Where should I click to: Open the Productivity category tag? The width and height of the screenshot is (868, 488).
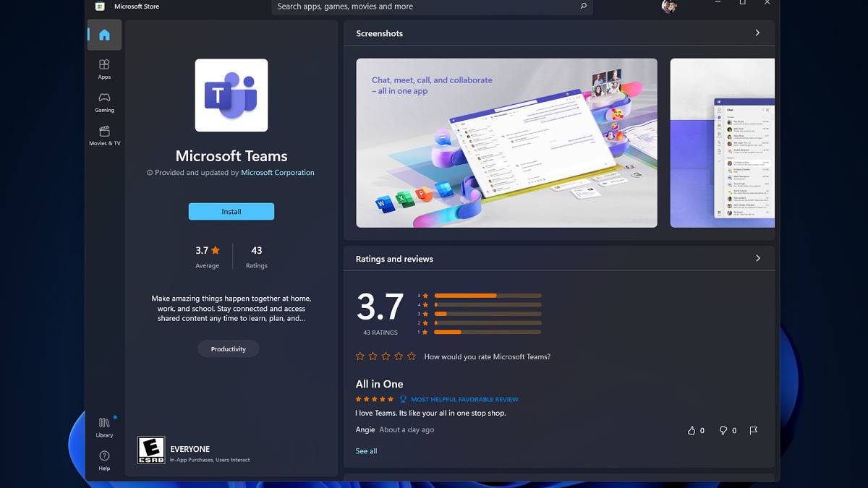tap(229, 349)
